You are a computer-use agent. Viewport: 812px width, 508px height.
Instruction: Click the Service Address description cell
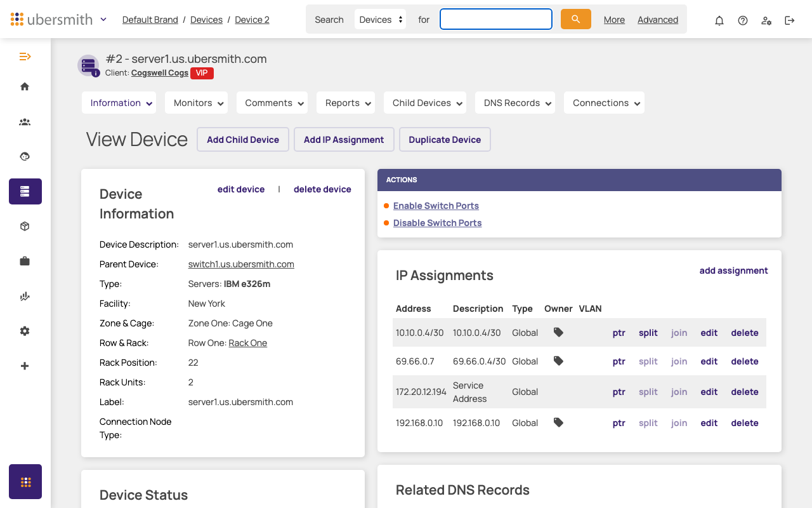click(x=470, y=392)
